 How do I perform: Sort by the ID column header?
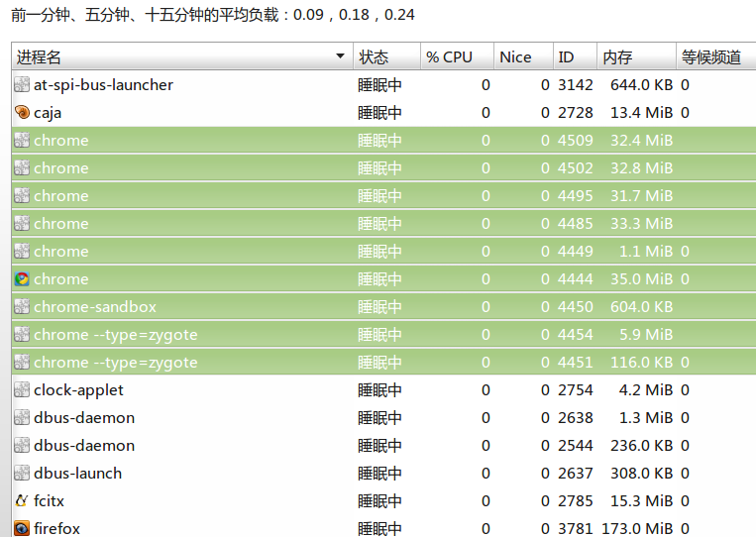click(575, 56)
